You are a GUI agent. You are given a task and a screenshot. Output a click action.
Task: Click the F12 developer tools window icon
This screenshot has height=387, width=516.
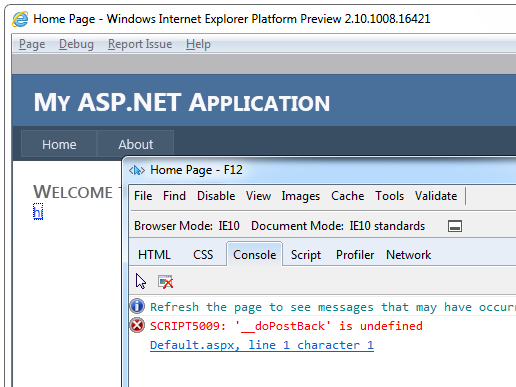coord(137,170)
